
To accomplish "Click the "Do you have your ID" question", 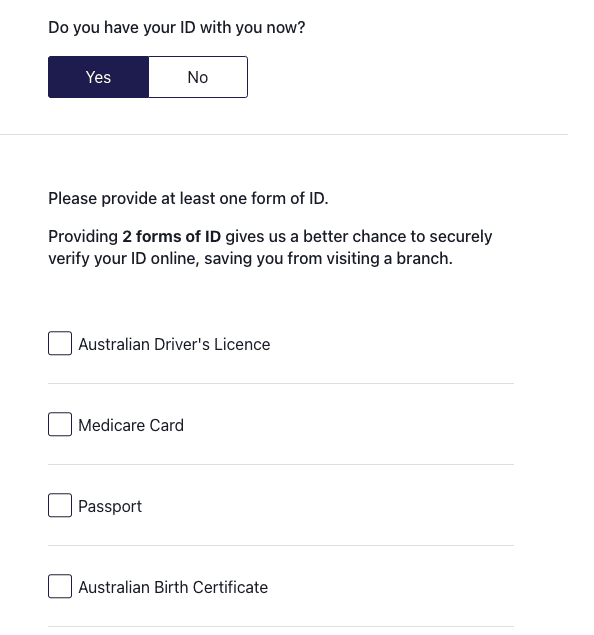I will (x=177, y=28).
